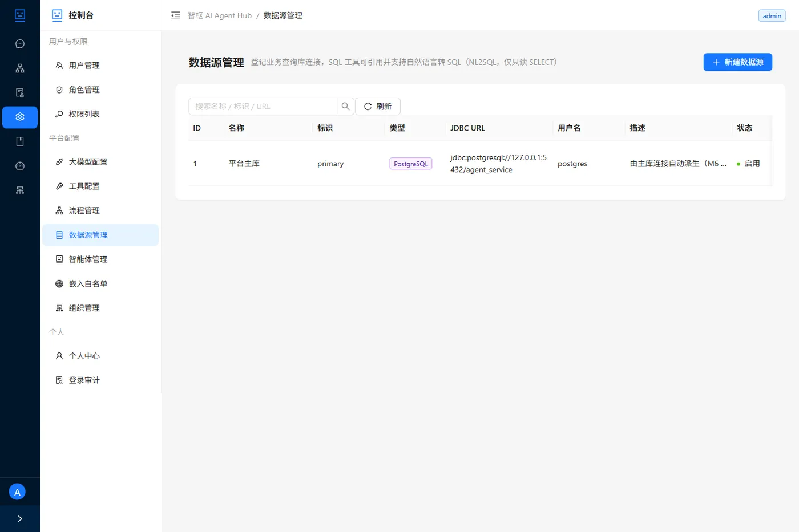
Task: Click the 刷新 button
Action: click(378, 107)
